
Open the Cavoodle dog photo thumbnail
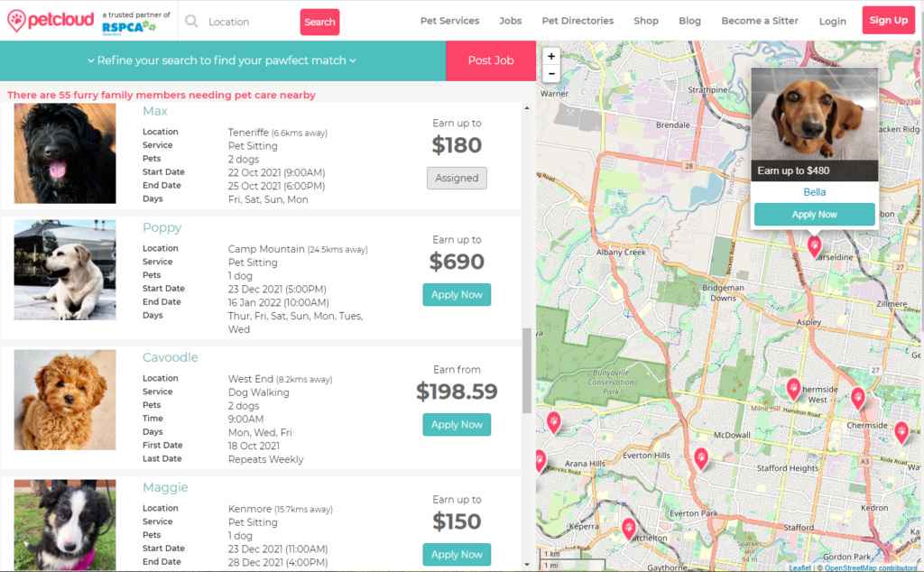65,400
